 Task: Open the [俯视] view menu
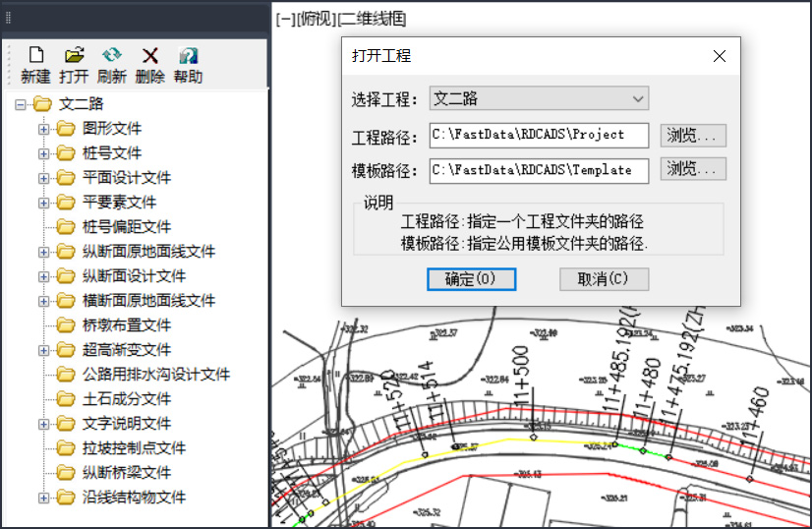316,20
